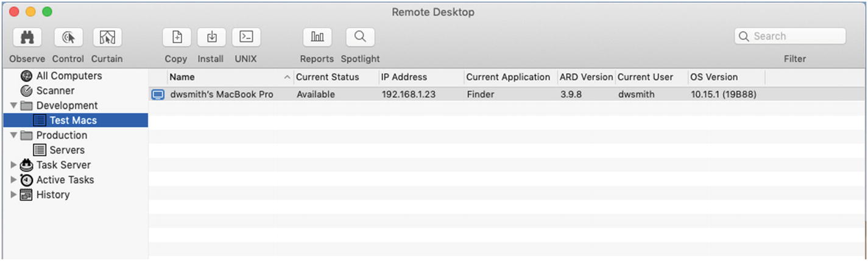Viewport: 868px width, 261px height.
Task: Click the Available status cell
Action: (316, 94)
